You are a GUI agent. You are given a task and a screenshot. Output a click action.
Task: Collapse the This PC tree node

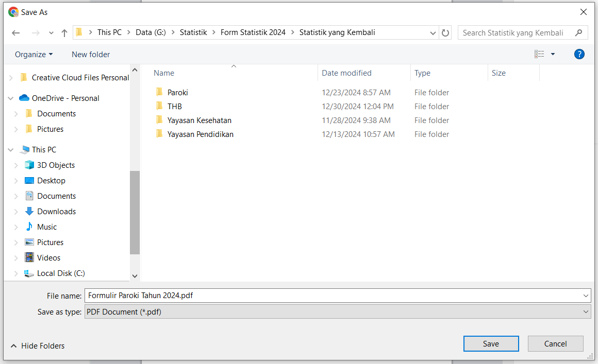[11, 150]
